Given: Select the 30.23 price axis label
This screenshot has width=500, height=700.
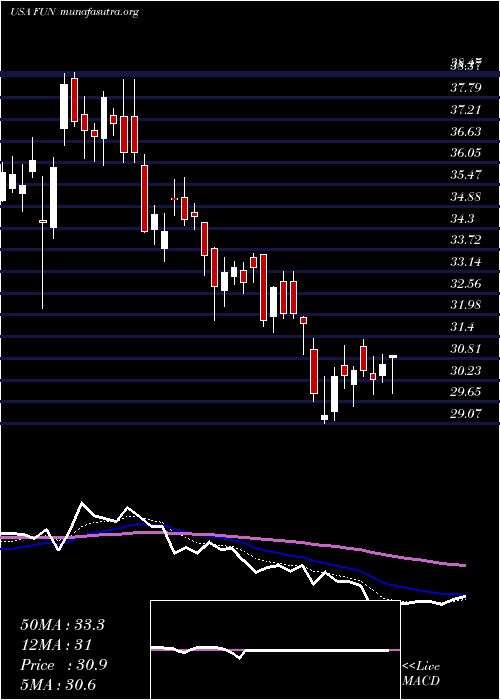Looking at the screenshot, I should coord(466,371).
